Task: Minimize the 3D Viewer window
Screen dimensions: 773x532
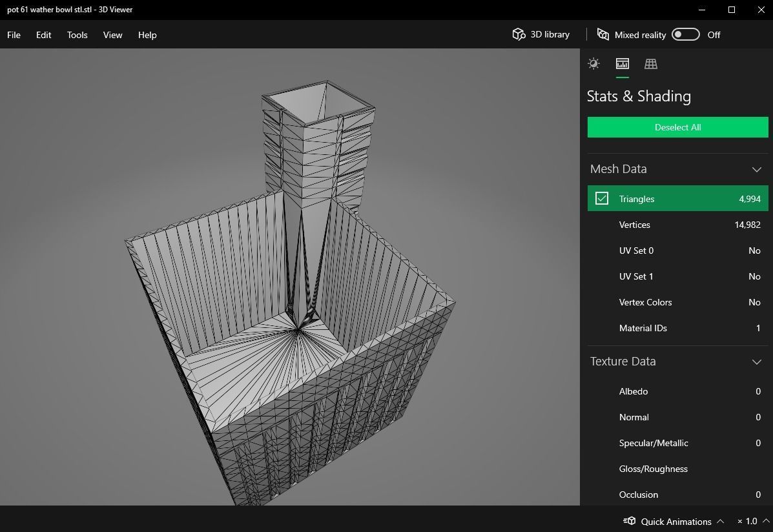Action: tap(702, 10)
